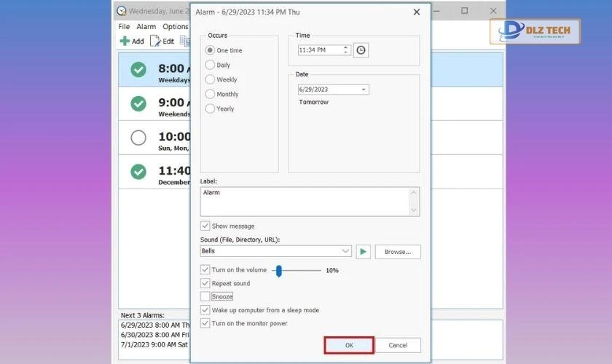The image size is (612, 364).
Task: Increase time with the spinner up arrow
Action: coord(346,47)
